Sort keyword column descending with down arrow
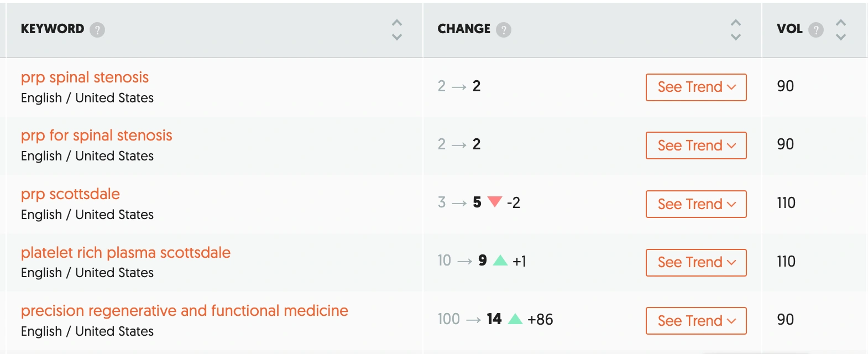868x354 pixels. click(x=396, y=37)
